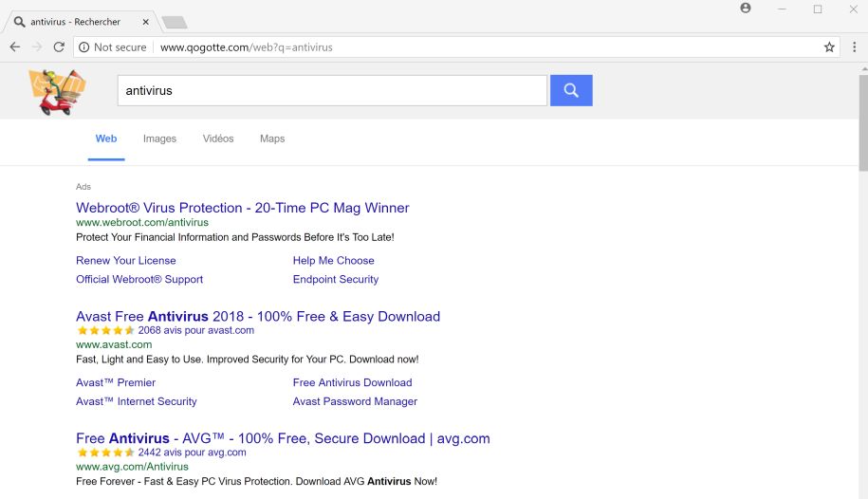Open the Avast Free Antivirus 2018 link
Image resolution: width=868 pixels, height=499 pixels.
pyautogui.click(x=258, y=316)
